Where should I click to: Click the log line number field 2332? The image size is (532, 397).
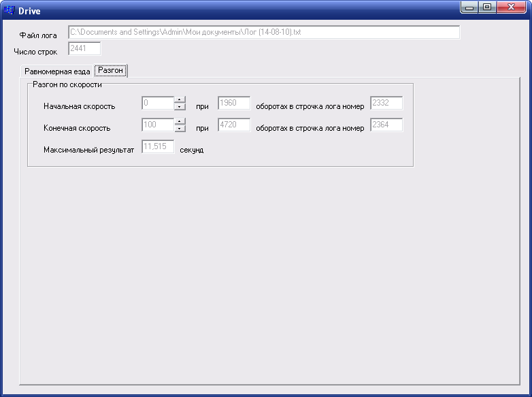tap(386, 103)
